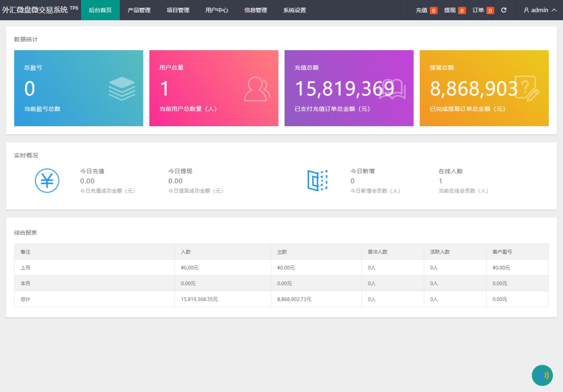Click 当前在线会员数 caption
Screen dimensions: 563x392
point(464,191)
